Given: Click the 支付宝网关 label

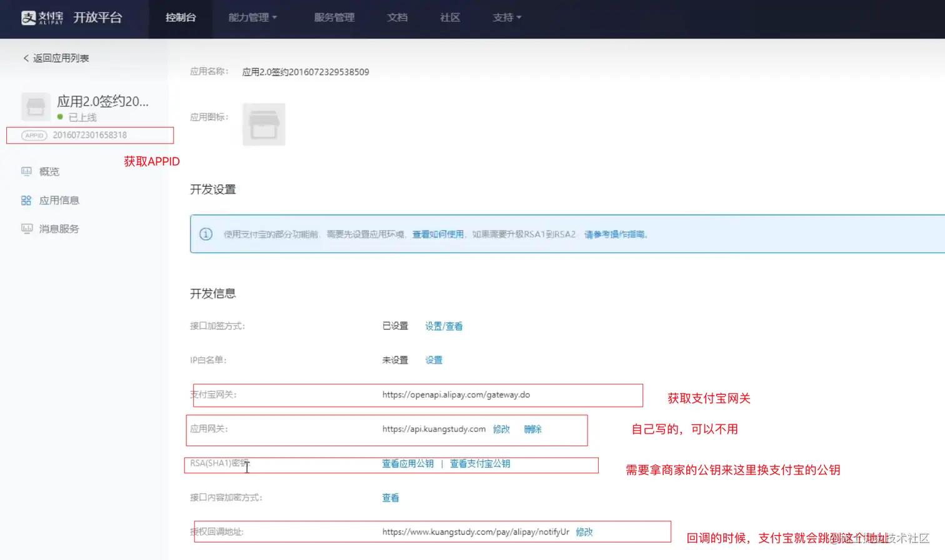Looking at the screenshot, I should pos(213,395).
